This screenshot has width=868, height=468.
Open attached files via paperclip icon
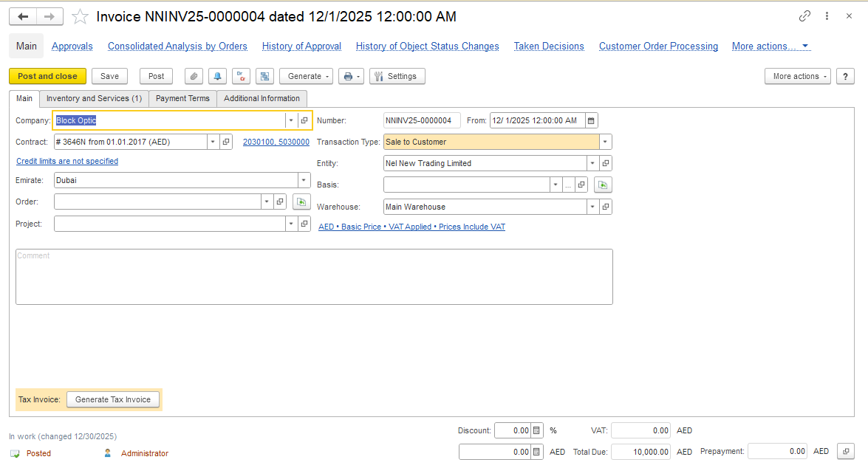point(194,76)
